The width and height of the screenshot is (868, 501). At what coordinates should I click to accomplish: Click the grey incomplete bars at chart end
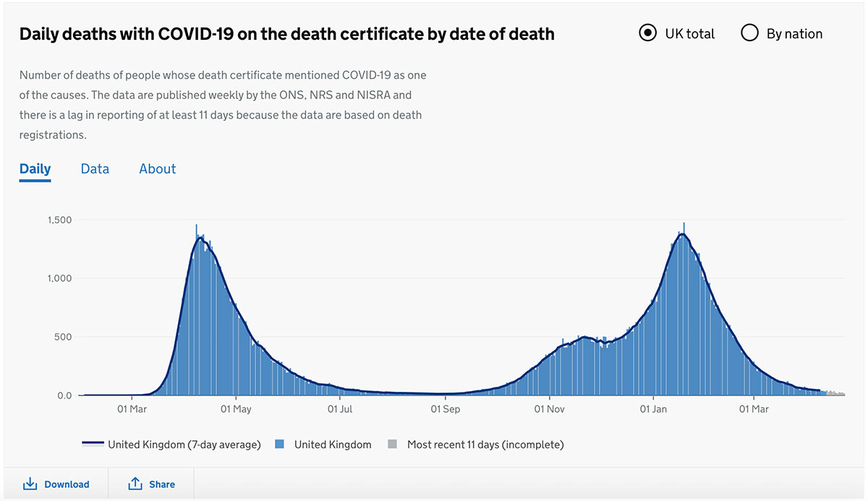pos(835,393)
